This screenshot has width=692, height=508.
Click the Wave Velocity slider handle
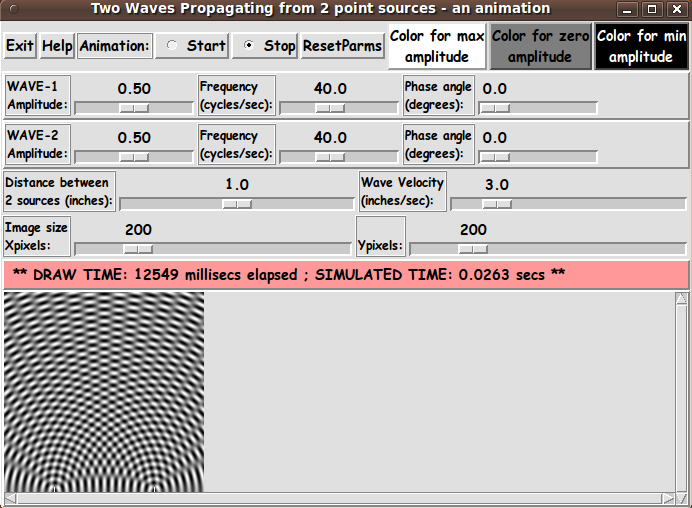[497, 204]
